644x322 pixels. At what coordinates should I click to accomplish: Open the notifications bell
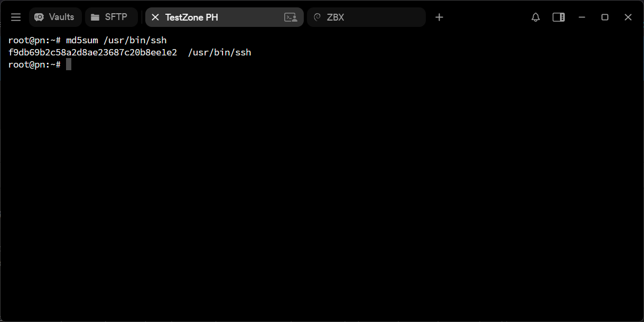click(536, 17)
